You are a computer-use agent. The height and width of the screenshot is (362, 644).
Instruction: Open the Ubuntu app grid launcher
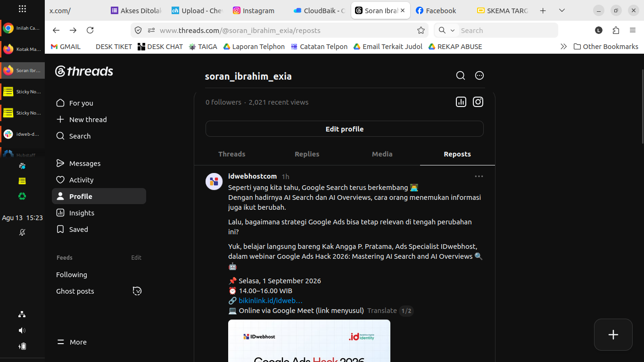pyautogui.click(x=22, y=9)
